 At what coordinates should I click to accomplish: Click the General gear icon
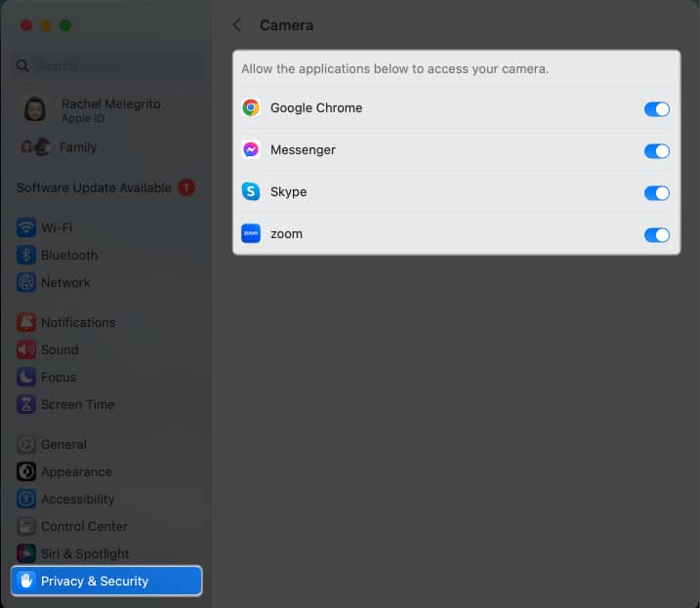coord(26,444)
